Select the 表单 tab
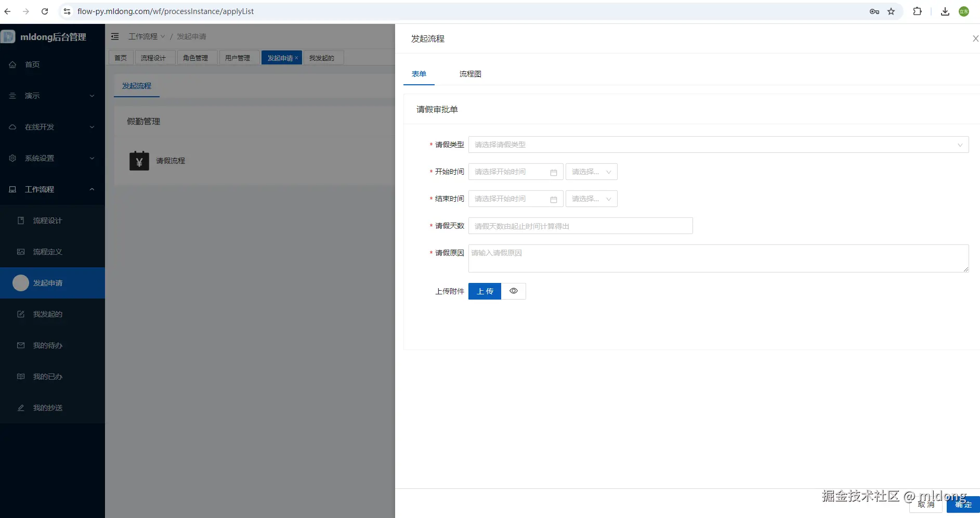The height and width of the screenshot is (518, 980). pos(419,74)
